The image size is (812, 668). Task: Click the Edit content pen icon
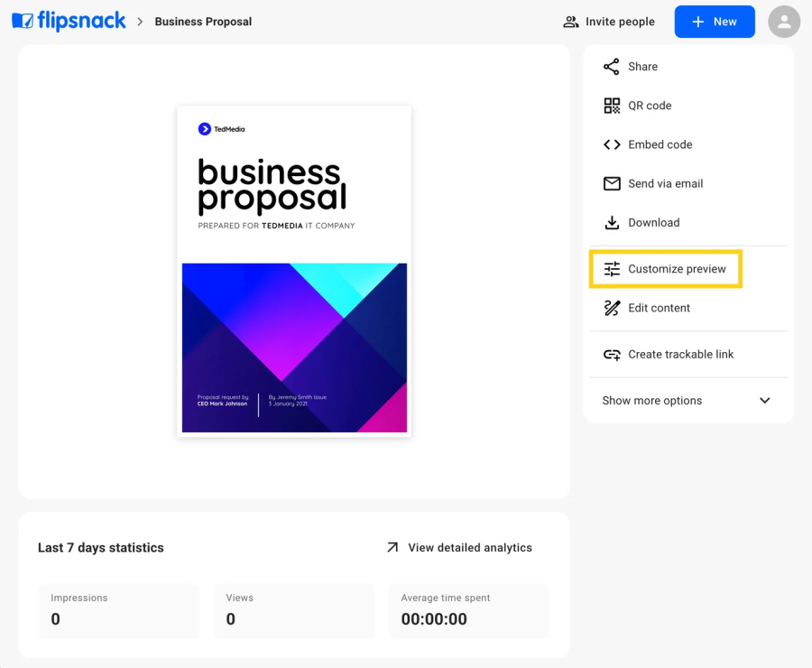[612, 308]
